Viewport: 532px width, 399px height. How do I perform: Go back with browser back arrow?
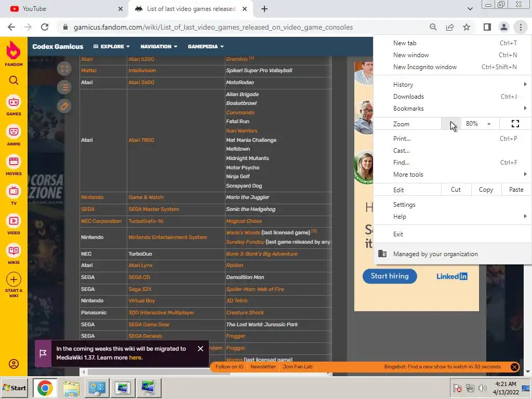tap(11, 27)
